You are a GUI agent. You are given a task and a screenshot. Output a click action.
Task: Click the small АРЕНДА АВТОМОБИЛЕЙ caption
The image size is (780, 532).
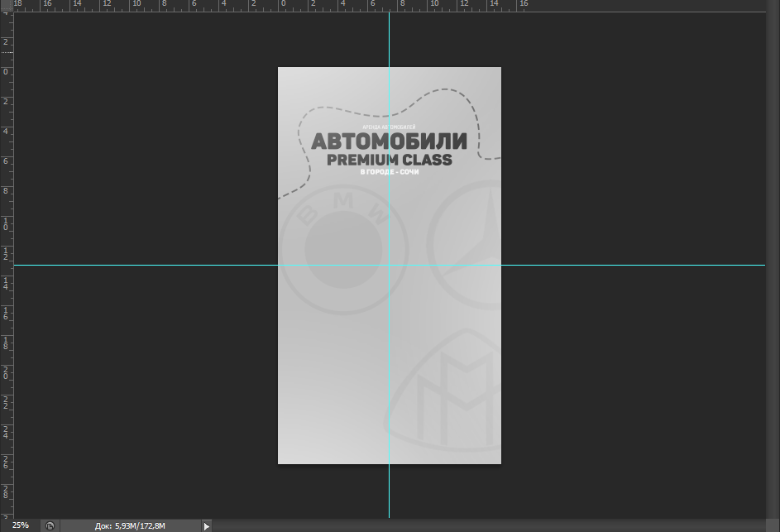click(x=389, y=127)
